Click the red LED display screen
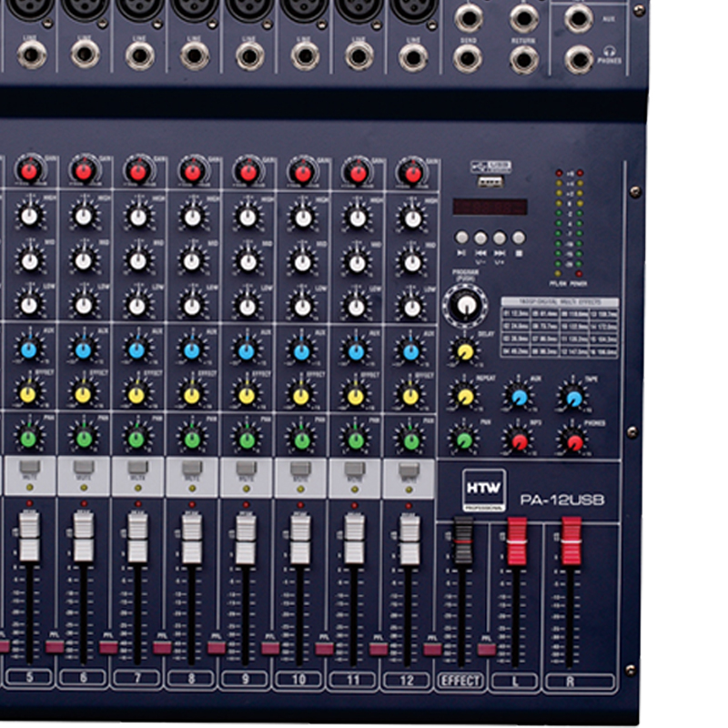728x728 pixels. click(490, 207)
